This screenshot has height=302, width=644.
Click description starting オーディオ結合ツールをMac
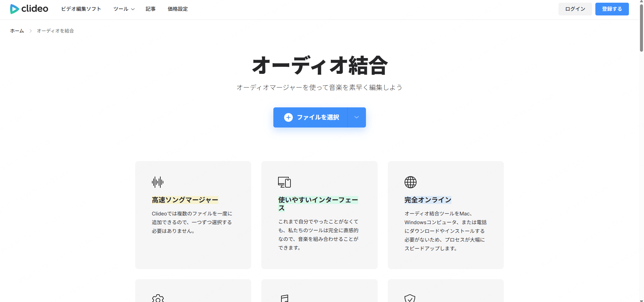point(445,231)
